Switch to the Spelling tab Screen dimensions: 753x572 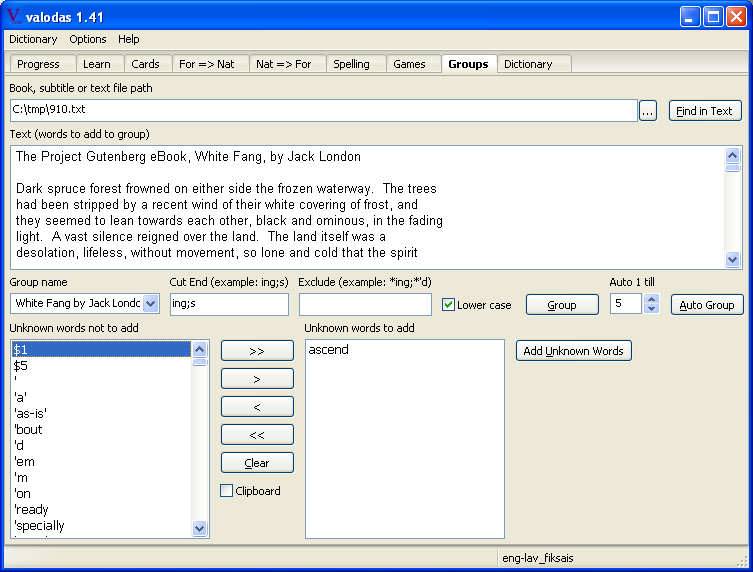[x=351, y=64]
